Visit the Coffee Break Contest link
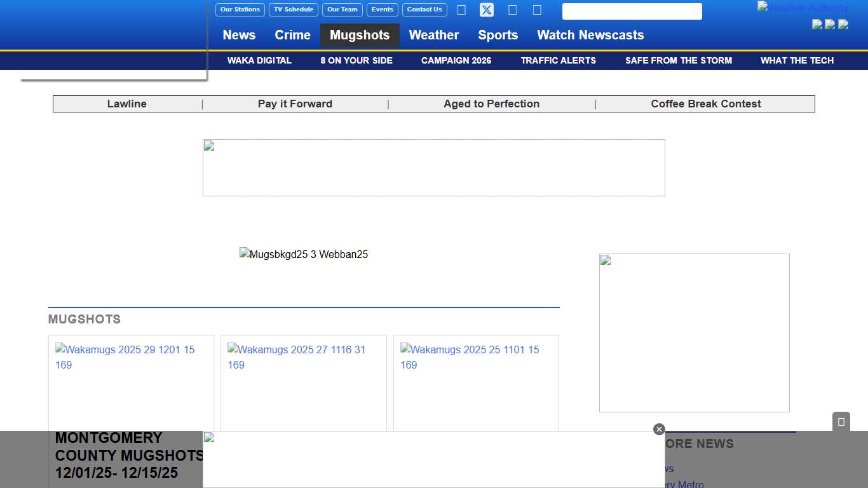 [x=705, y=104]
